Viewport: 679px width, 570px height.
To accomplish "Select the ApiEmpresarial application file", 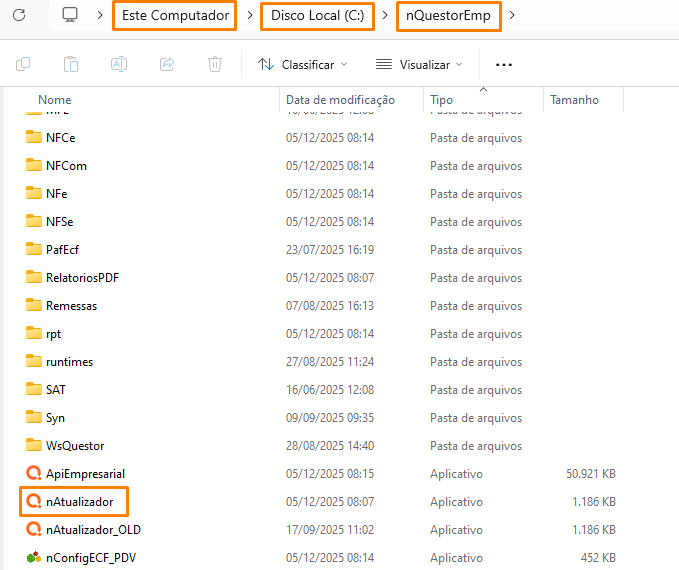I will click(x=85, y=473).
